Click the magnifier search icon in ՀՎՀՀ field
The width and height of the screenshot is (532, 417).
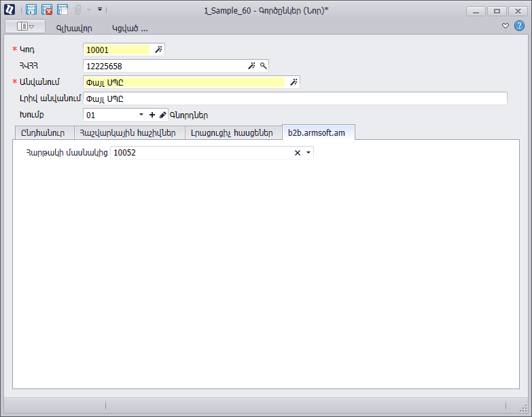(264, 66)
